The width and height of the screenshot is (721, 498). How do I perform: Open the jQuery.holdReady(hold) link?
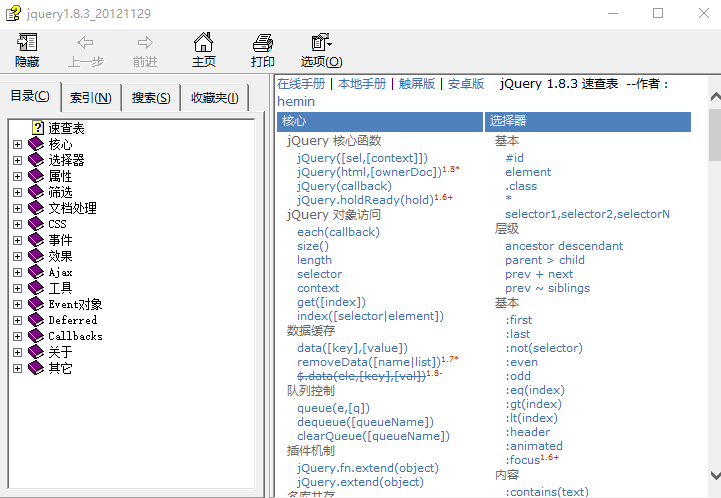click(x=364, y=200)
